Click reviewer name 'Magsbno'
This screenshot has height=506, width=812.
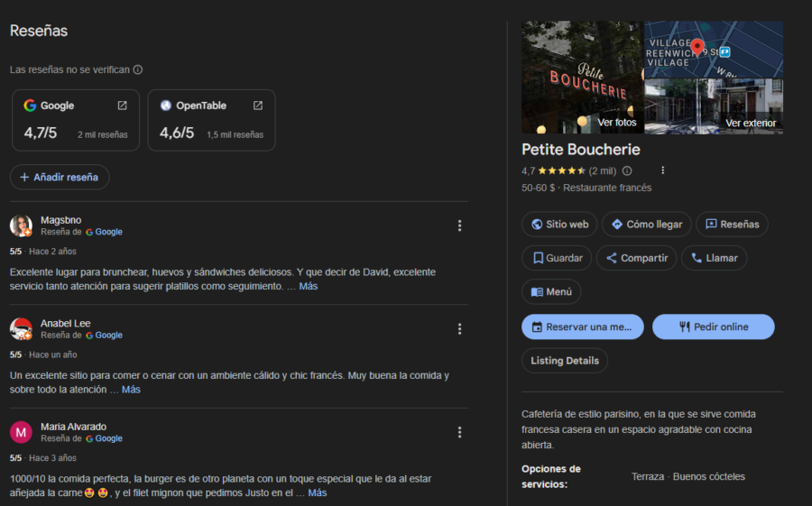[61, 220]
